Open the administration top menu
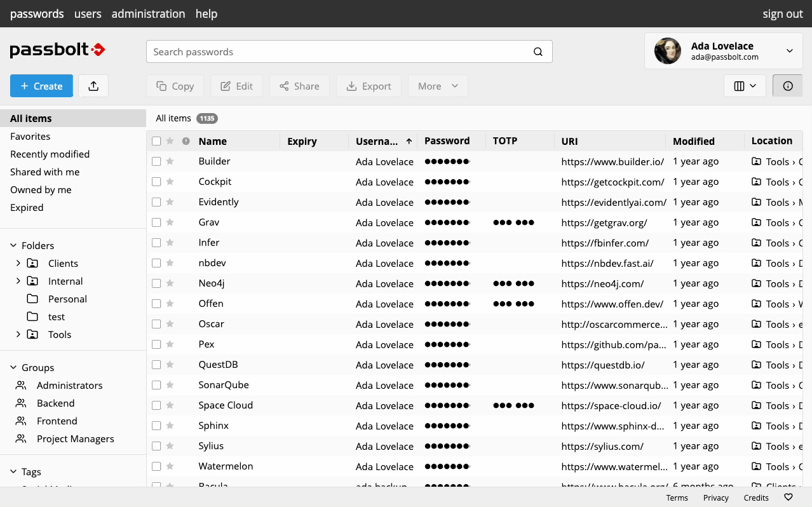The image size is (812, 507). coord(148,13)
